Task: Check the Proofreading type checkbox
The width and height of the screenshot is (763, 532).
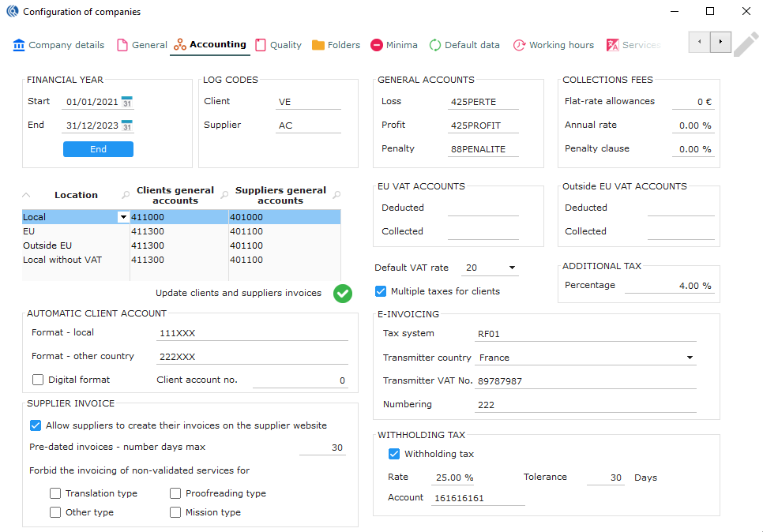Action: [175, 493]
